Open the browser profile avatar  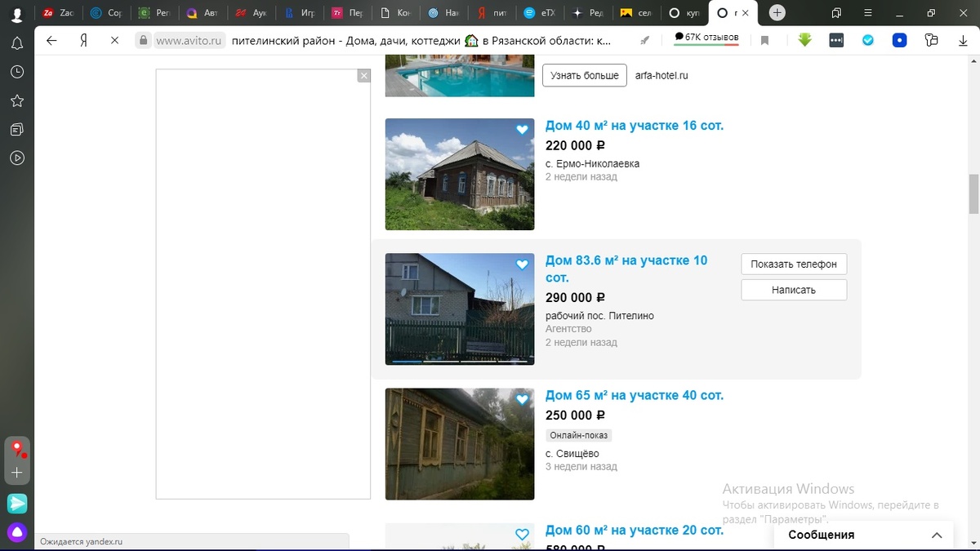click(x=16, y=14)
